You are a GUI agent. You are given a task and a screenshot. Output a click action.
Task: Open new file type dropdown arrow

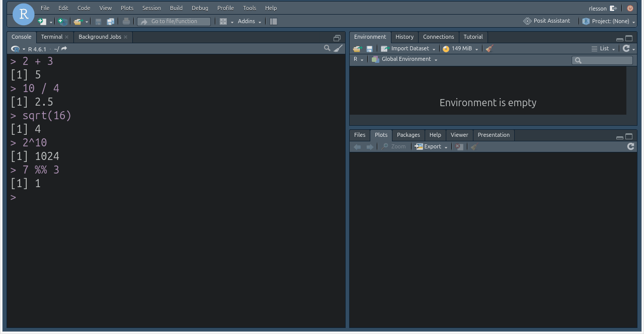coord(51,22)
